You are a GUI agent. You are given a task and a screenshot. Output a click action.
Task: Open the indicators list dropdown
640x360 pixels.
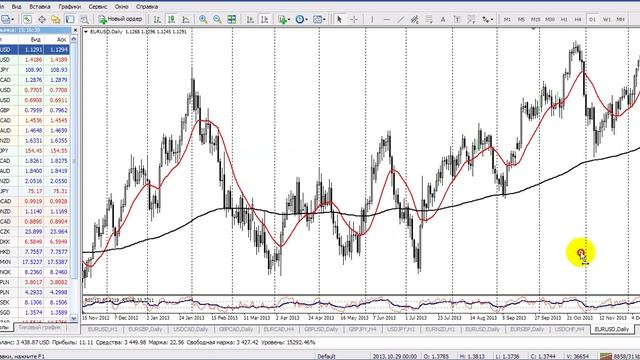click(x=284, y=19)
